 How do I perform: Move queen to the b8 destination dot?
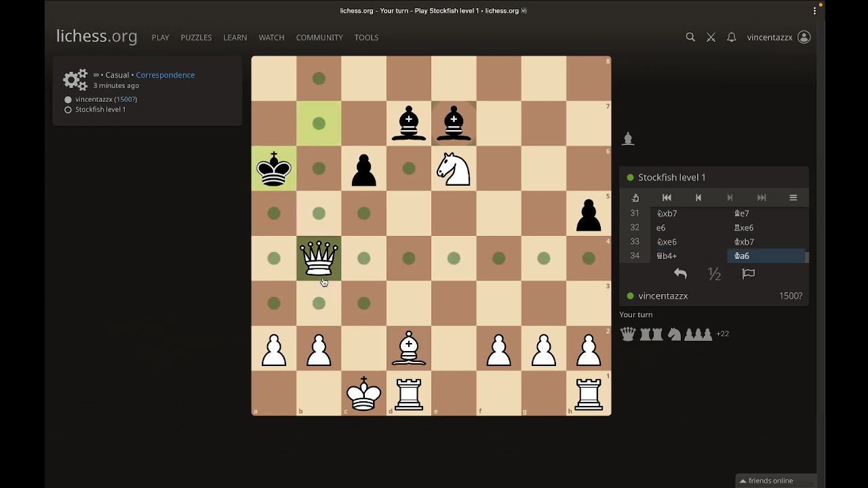point(319,79)
